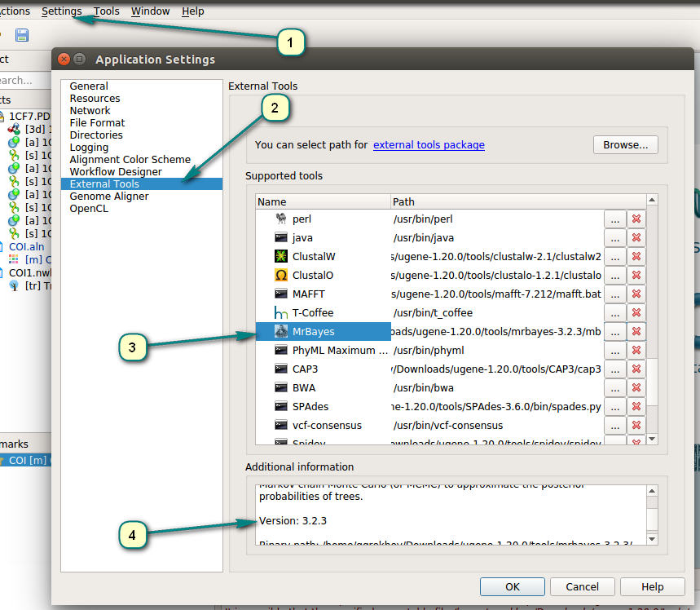This screenshot has width=700, height=610.
Task: Confirm settings with OK button
Action: tap(512, 586)
